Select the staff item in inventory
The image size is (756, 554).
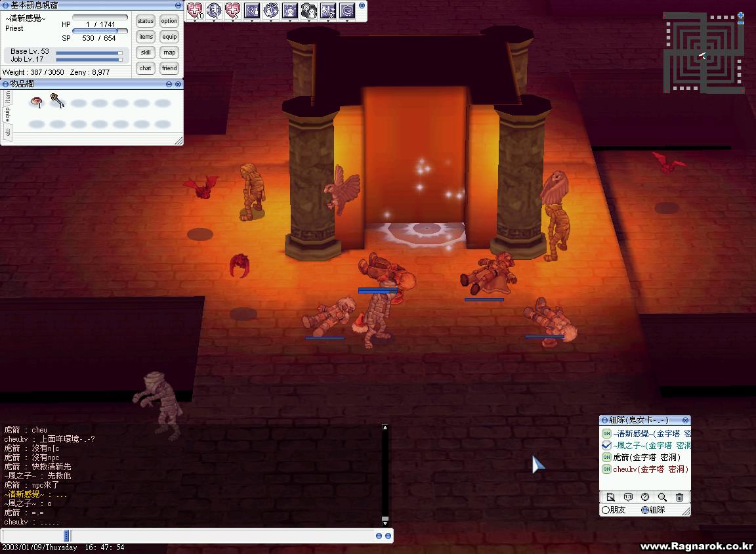coord(57,101)
